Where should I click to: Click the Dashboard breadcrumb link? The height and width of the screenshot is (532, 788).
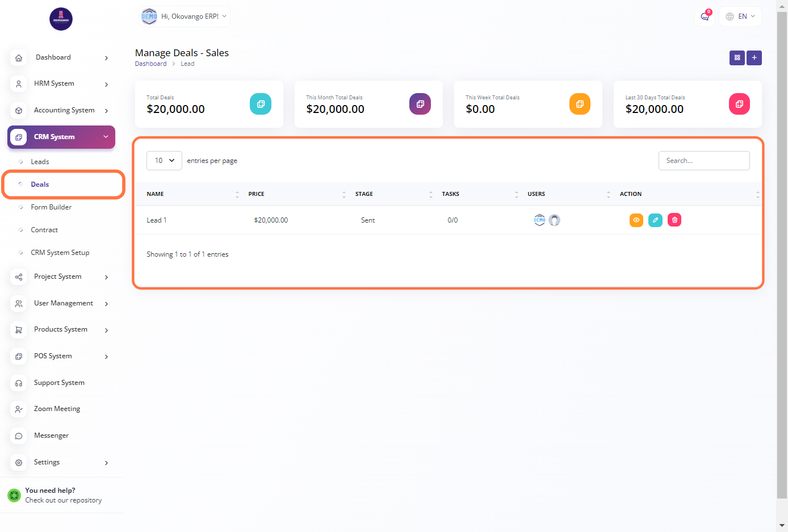[x=150, y=64]
